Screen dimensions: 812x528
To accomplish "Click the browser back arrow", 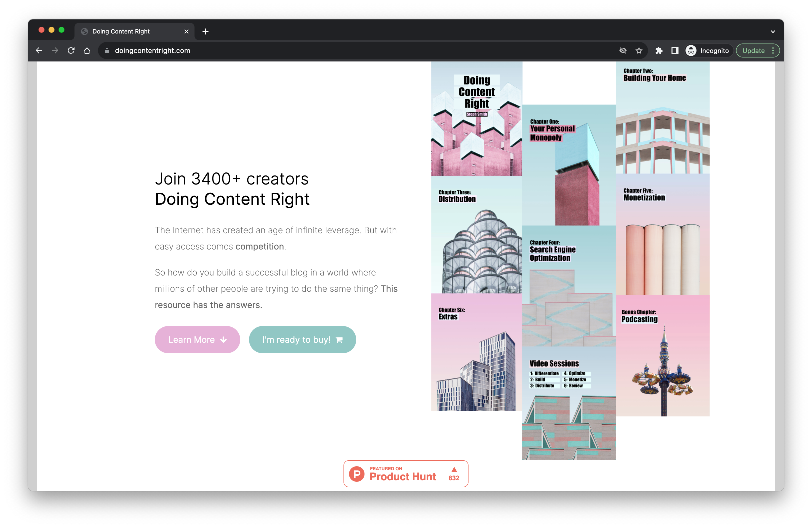I will (39, 50).
